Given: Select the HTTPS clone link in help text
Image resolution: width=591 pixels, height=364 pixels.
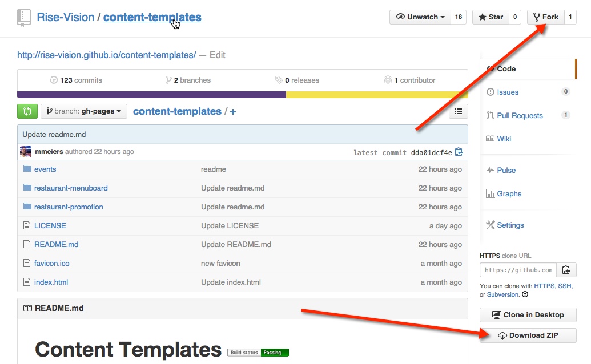Looking at the screenshot, I should 544,286.
